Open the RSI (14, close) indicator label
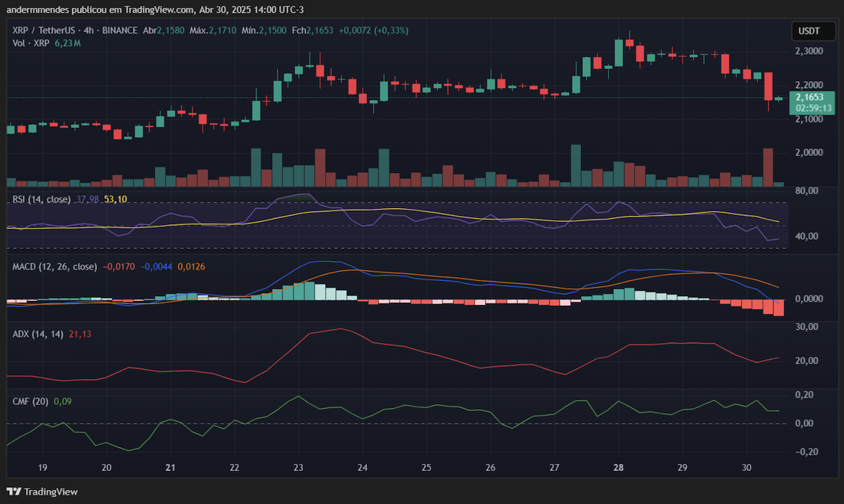 [41, 200]
